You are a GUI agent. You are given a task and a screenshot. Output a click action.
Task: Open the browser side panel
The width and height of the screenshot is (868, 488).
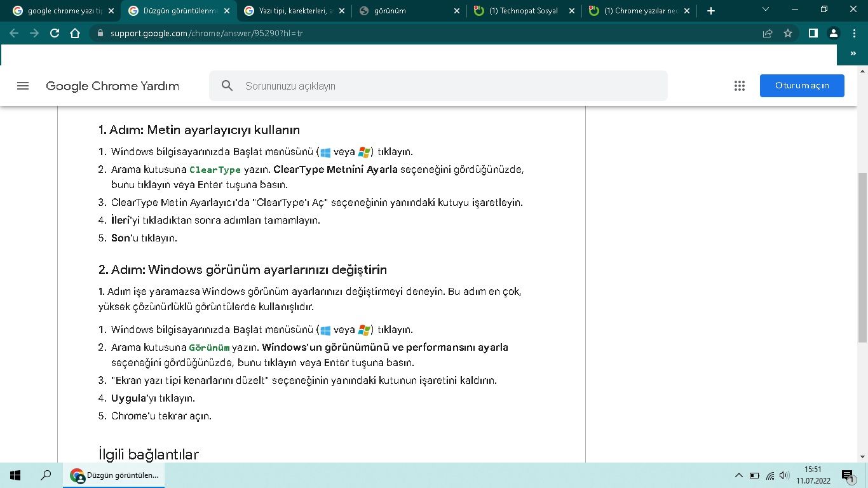point(813,33)
